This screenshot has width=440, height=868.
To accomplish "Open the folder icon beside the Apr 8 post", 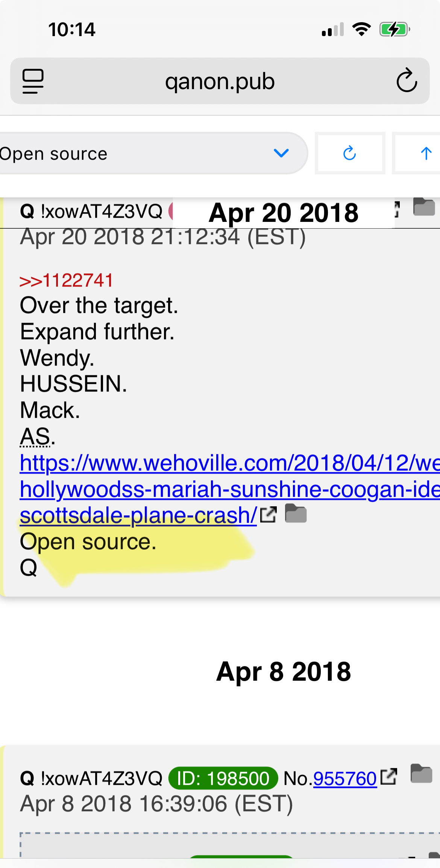I will coord(421,774).
